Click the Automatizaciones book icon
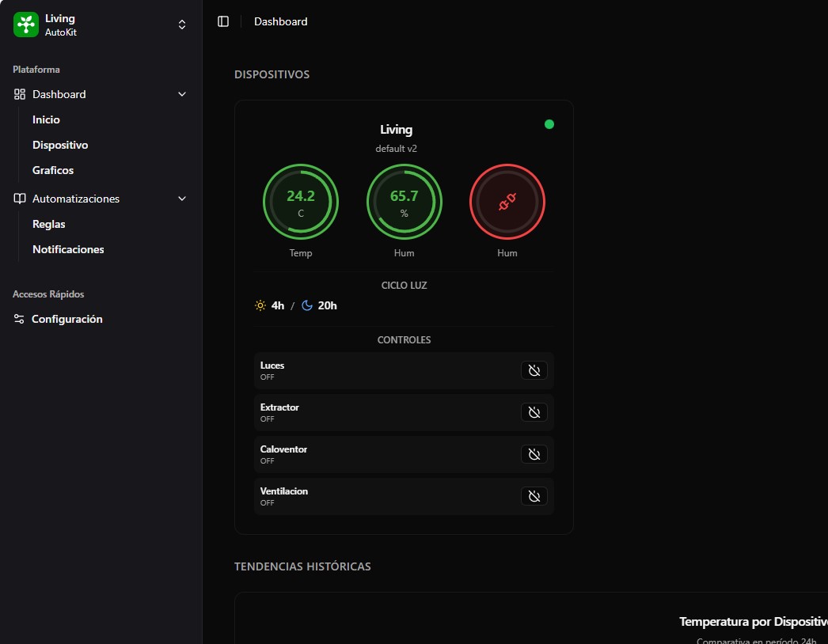 20,199
